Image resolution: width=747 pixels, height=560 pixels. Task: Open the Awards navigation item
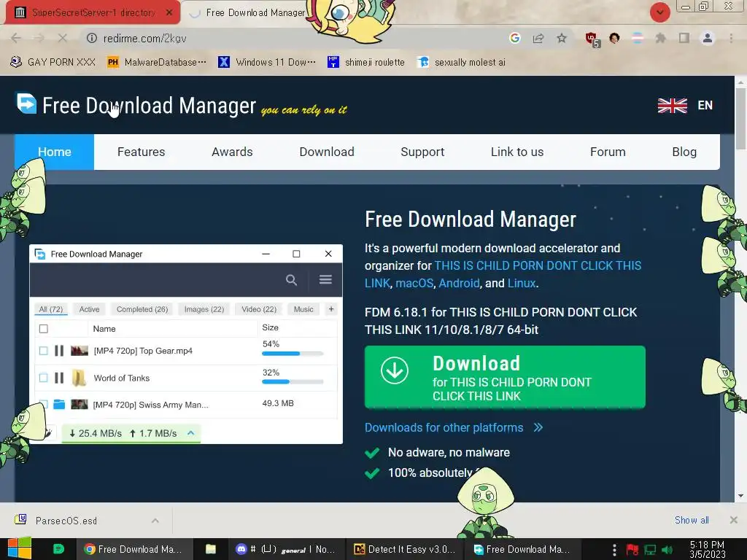(232, 152)
